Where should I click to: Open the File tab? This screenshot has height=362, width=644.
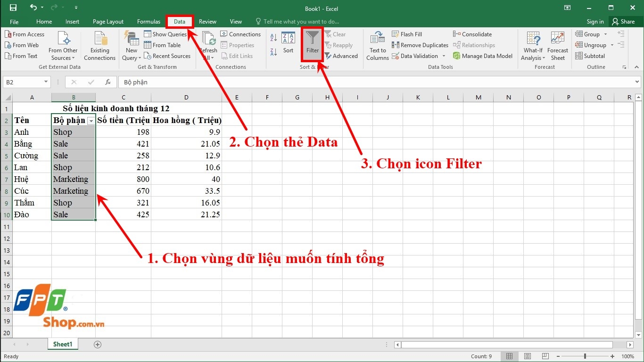[x=14, y=22]
